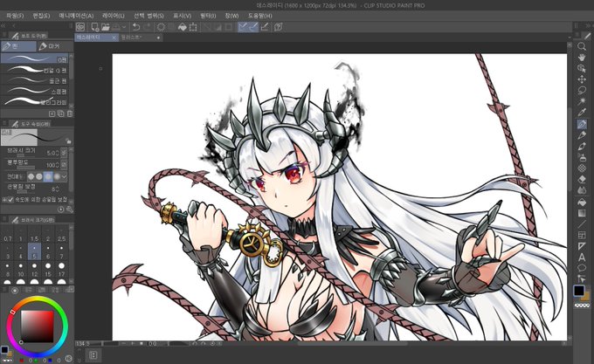Select the Operation object tool
The width and height of the screenshot is (594, 364).
tap(582, 68)
